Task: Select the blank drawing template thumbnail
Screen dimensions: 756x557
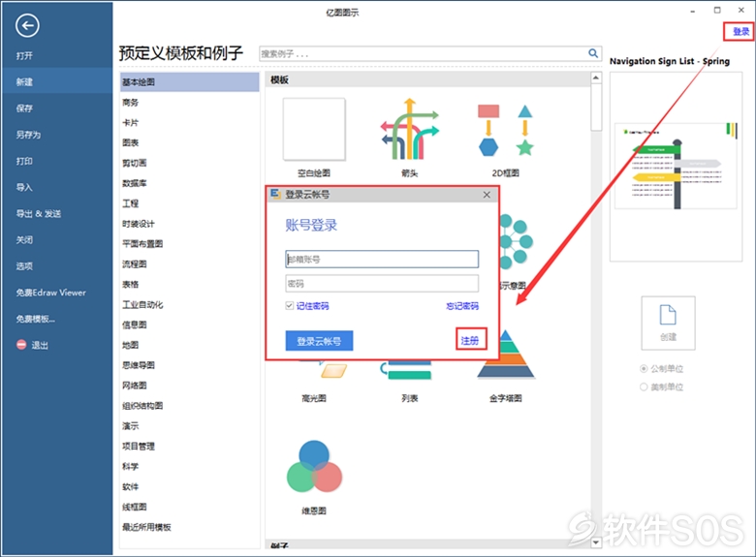Action: 314,129
